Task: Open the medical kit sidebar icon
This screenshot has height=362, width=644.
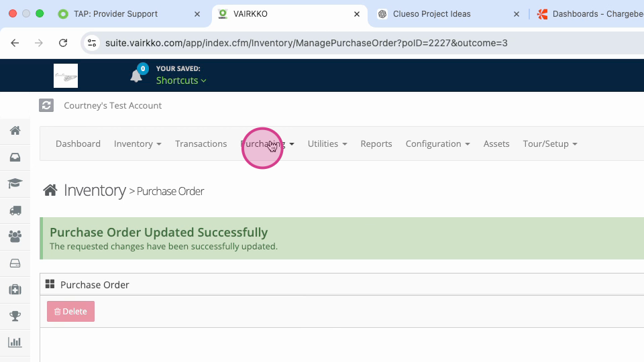Action: coord(15,290)
